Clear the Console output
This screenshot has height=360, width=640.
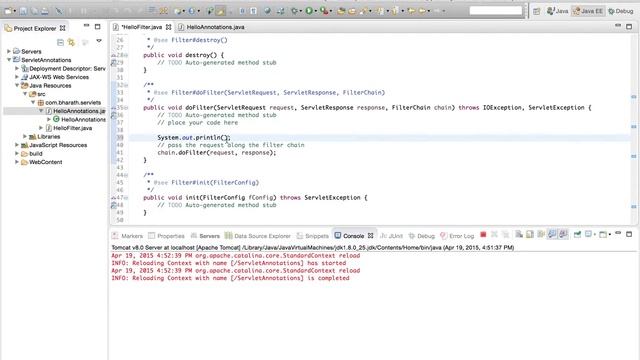[519, 235]
